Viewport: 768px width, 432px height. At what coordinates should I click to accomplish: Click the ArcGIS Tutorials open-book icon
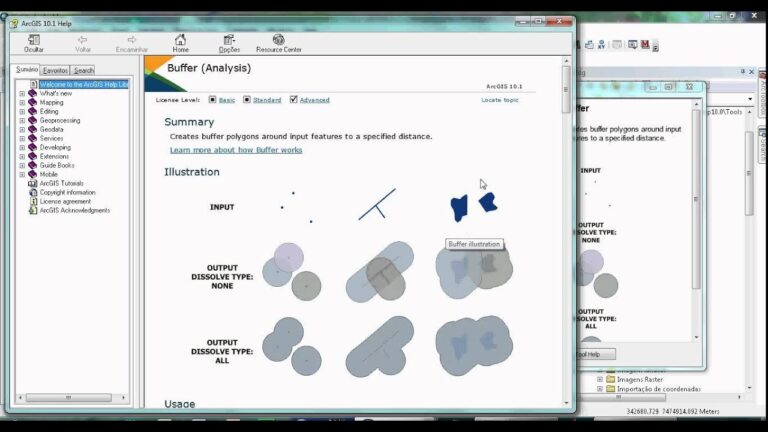[33, 183]
